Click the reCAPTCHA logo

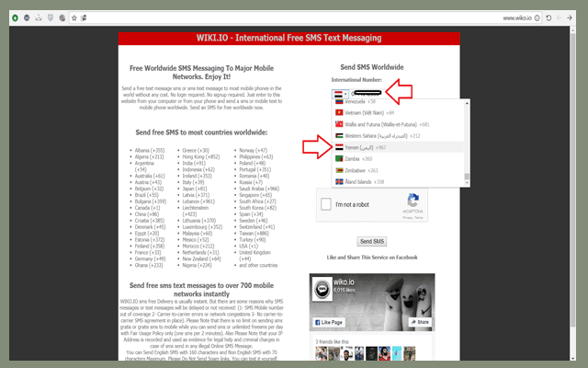[413, 201]
